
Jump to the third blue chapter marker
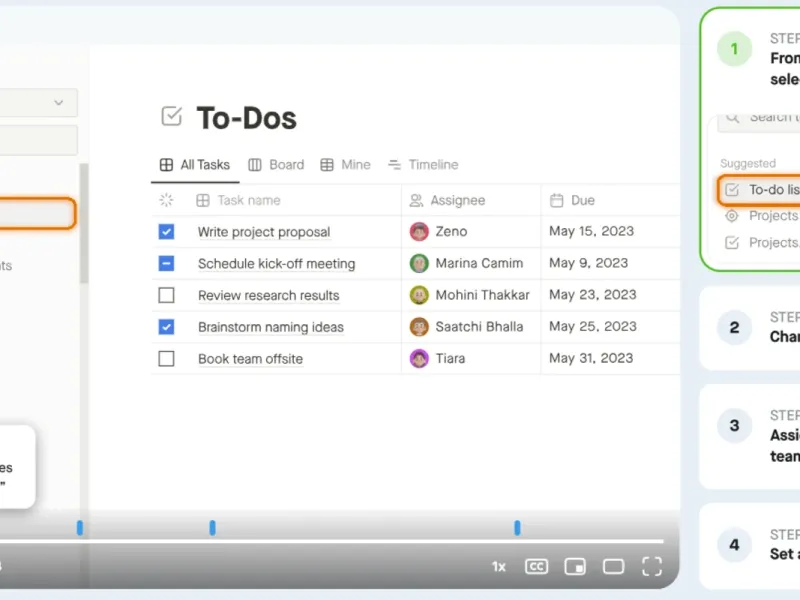pyautogui.click(x=517, y=528)
